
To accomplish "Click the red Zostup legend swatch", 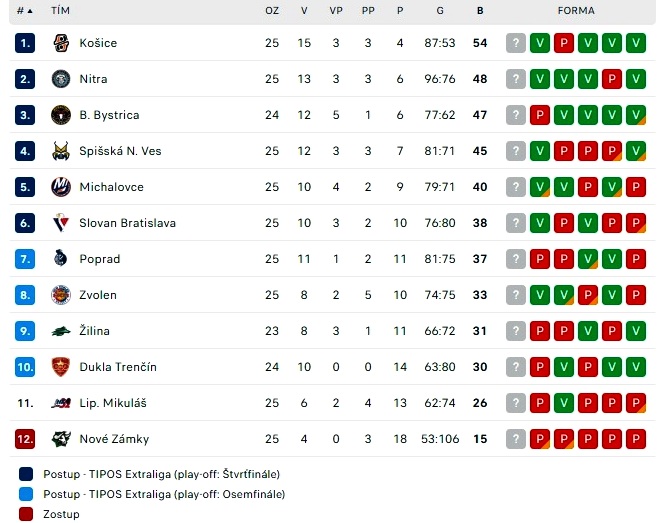I will [x=26, y=514].
